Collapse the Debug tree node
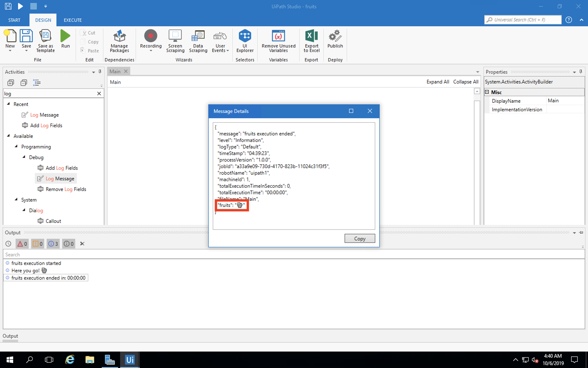 coord(24,157)
